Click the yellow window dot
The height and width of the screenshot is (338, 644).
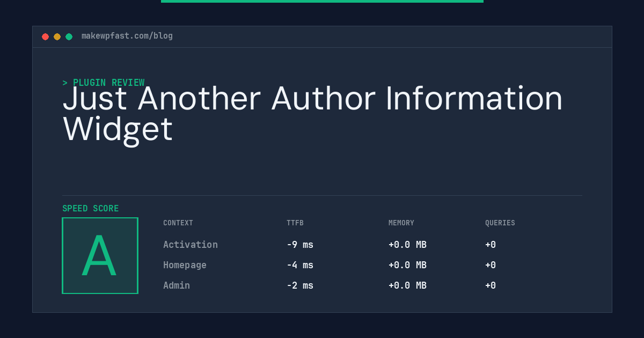tap(57, 36)
